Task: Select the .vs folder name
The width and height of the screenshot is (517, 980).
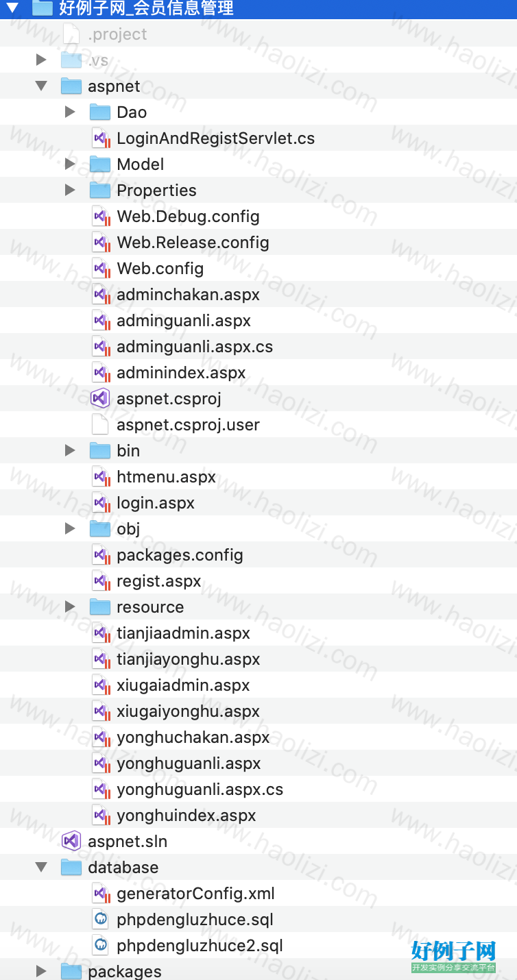Action: (98, 60)
